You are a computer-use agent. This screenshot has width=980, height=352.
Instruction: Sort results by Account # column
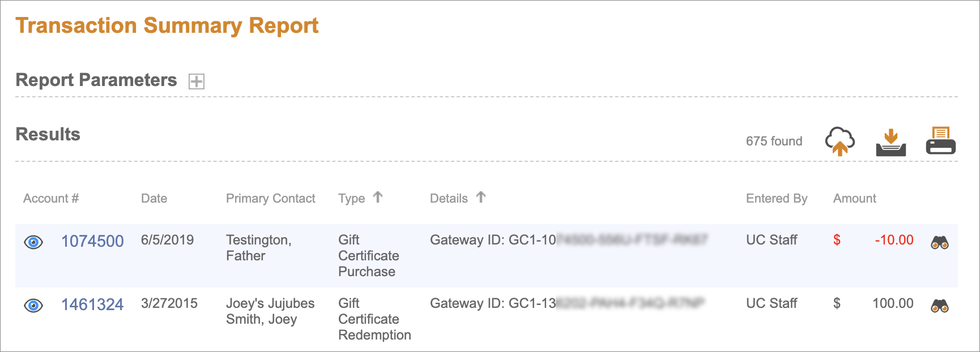click(51, 199)
